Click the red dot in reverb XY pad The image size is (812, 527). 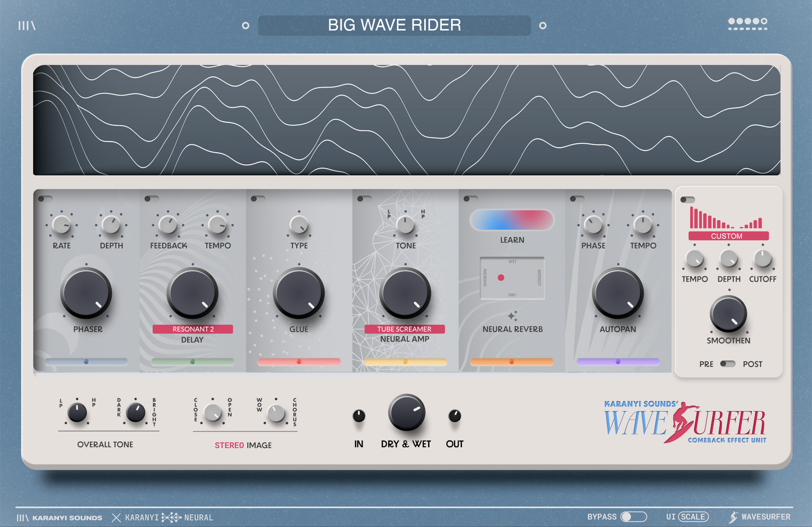click(x=501, y=278)
